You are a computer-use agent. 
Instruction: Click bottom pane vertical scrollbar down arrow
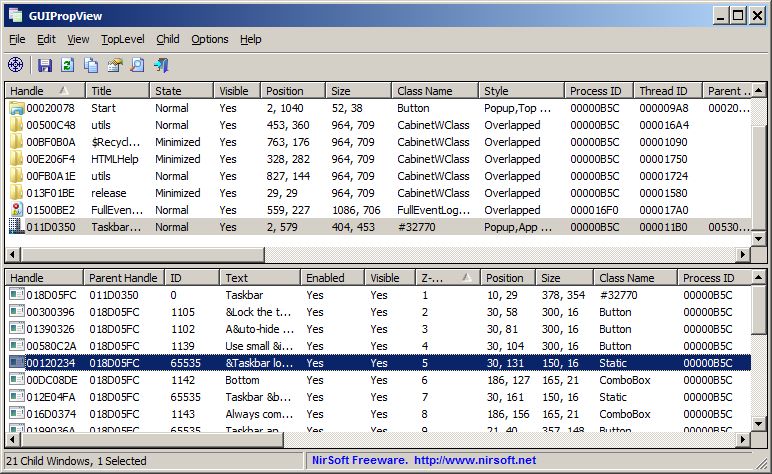coord(759,424)
